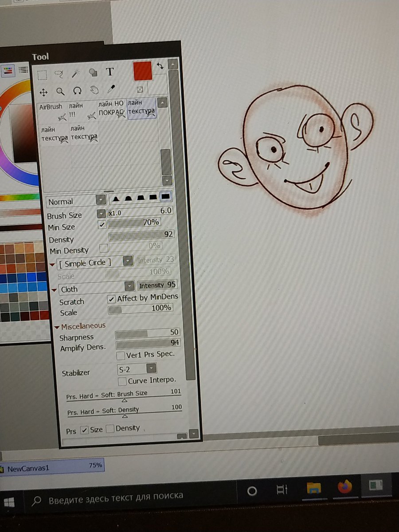Image resolution: width=399 pixels, height=532 pixels.
Task: Select the Magic Wand tool
Action: 76,73
